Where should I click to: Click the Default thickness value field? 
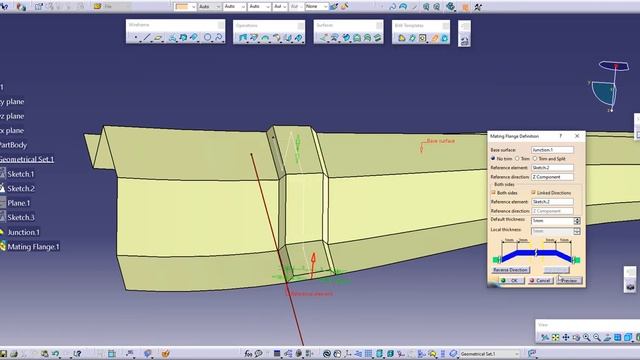click(x=552, y=221)
